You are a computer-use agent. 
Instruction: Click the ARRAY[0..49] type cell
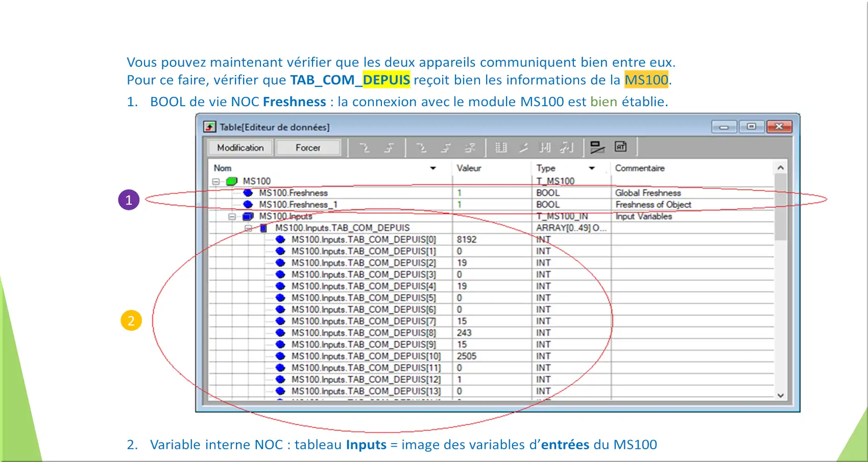click(x=571, y=228)
